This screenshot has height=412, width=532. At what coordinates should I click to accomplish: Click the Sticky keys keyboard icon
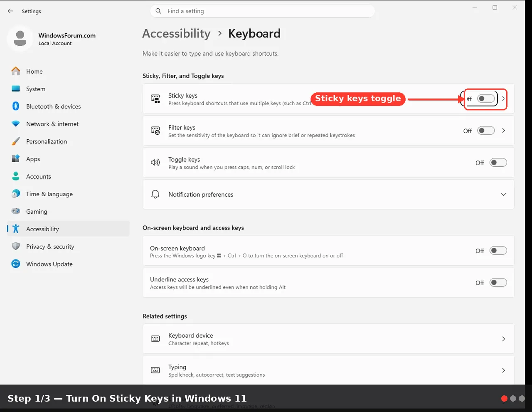(155, 99)
